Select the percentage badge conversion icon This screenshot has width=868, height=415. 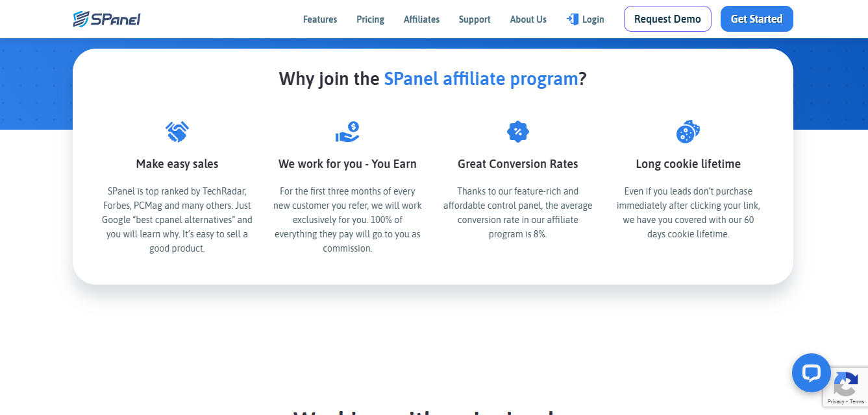coord(517,131)
